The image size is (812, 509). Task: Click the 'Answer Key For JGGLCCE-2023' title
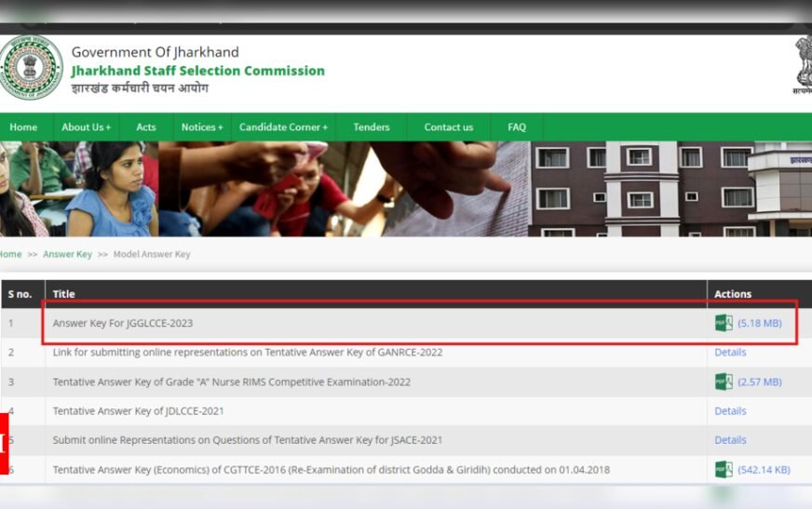(123, 323)
